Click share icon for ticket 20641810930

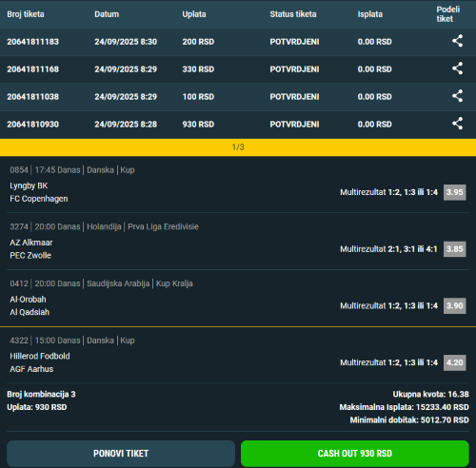point(457,124)
